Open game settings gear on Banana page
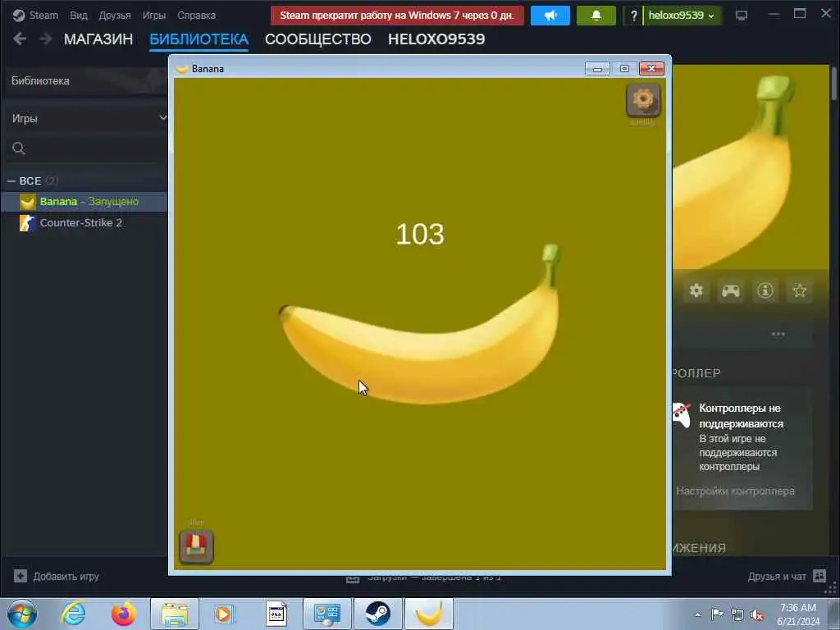 (696, 290)
